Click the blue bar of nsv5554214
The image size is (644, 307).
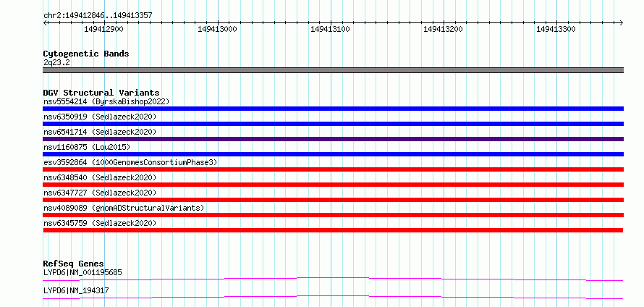click(x=333, y=109)
